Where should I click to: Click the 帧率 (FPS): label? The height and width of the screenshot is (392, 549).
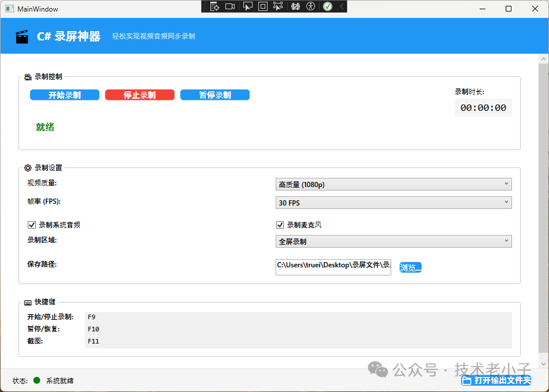click(x=44, y=201)
